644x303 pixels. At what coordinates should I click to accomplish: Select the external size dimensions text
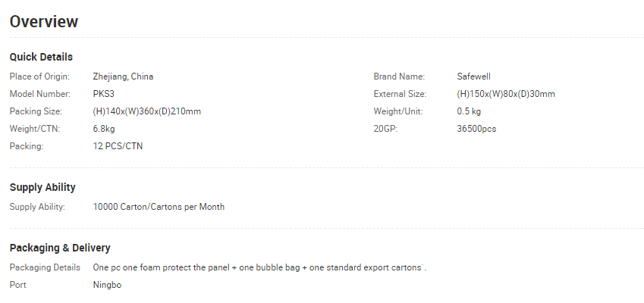click(506, 94)
